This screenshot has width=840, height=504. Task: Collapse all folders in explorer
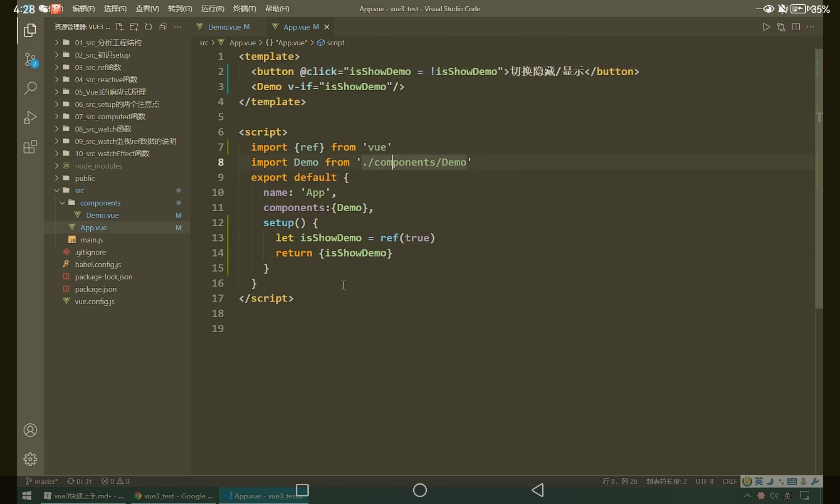163,27
